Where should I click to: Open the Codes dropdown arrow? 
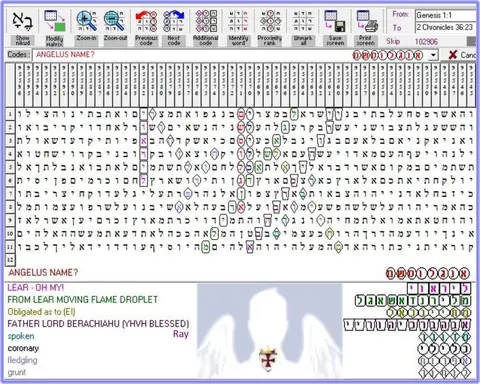click(x=433, y=55)
